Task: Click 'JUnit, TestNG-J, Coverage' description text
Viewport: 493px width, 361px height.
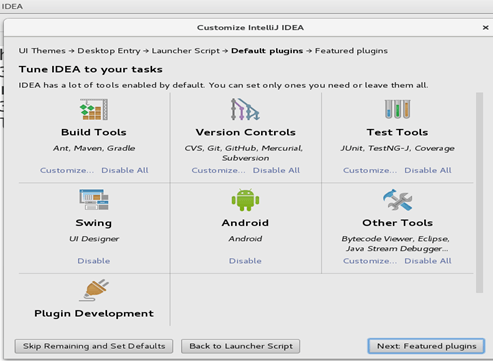Action: click(x=397, y=148)
